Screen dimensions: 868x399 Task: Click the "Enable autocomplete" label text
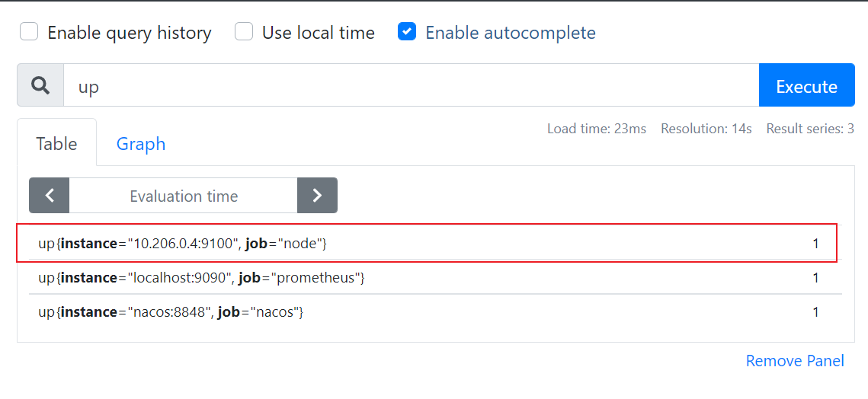[x=511, y=33]
